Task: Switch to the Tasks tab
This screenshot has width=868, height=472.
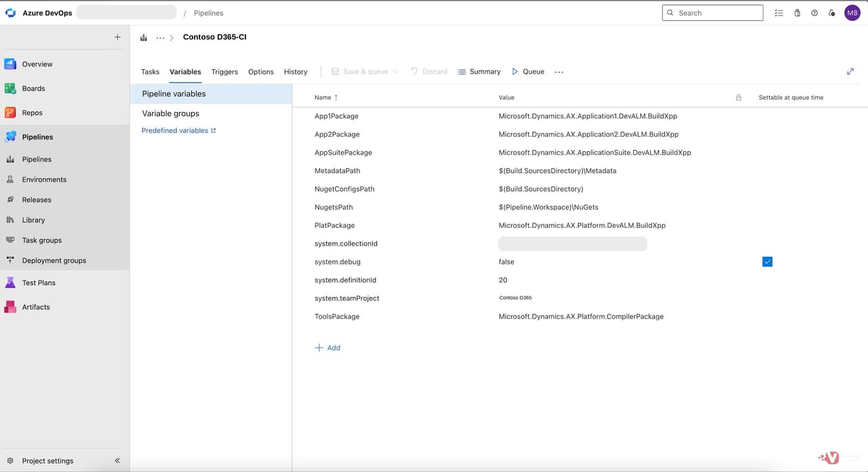Action: (151, 72)
